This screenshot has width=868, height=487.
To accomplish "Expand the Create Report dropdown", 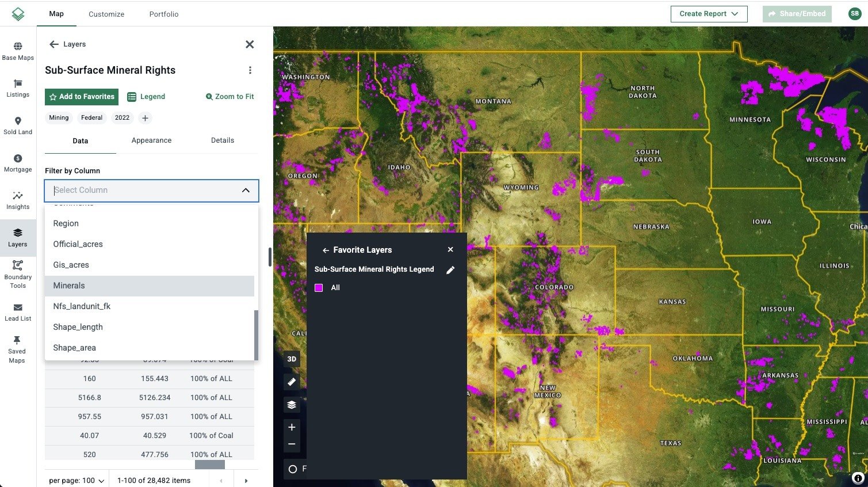I will click(x=709, y=13).
